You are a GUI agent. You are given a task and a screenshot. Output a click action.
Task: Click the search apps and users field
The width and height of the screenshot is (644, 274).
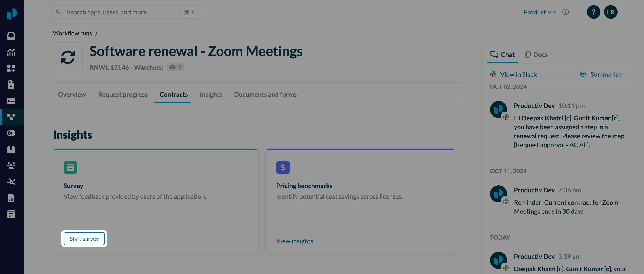pyautogui.click(x=120, y=12)
